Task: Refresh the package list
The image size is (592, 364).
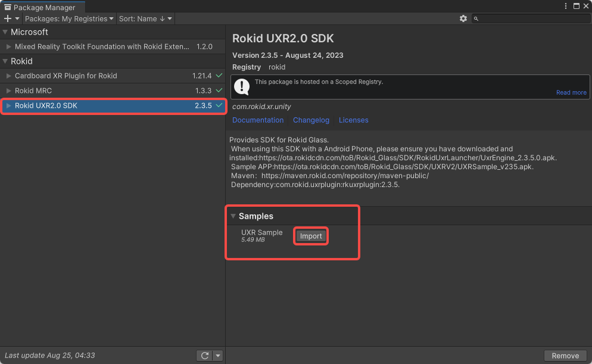Action: tap(205, 356)
